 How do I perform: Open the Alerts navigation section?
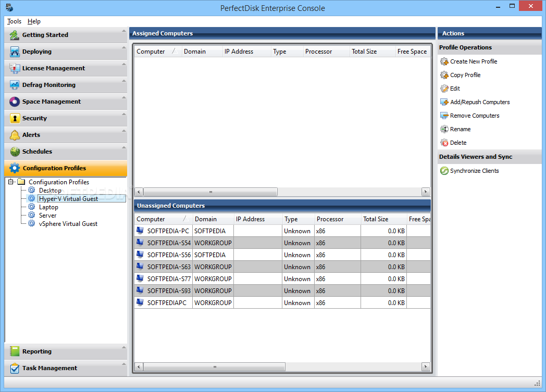click(66, 135)
